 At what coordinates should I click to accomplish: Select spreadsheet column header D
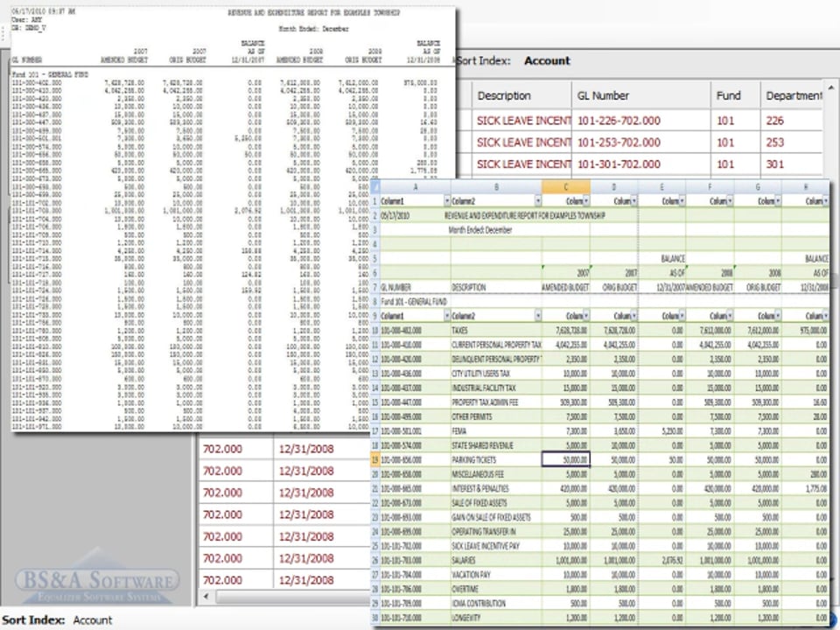pyautogui.click(x=614, y=187)
